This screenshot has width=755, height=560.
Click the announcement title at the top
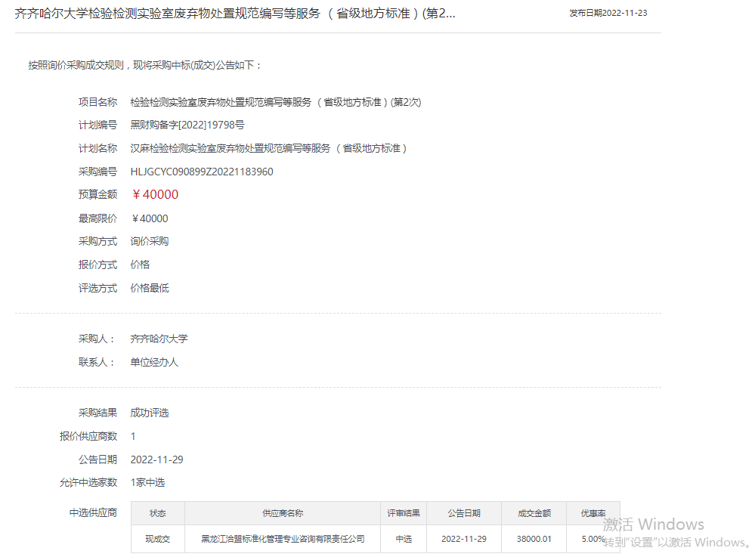[x=235, y=14]
